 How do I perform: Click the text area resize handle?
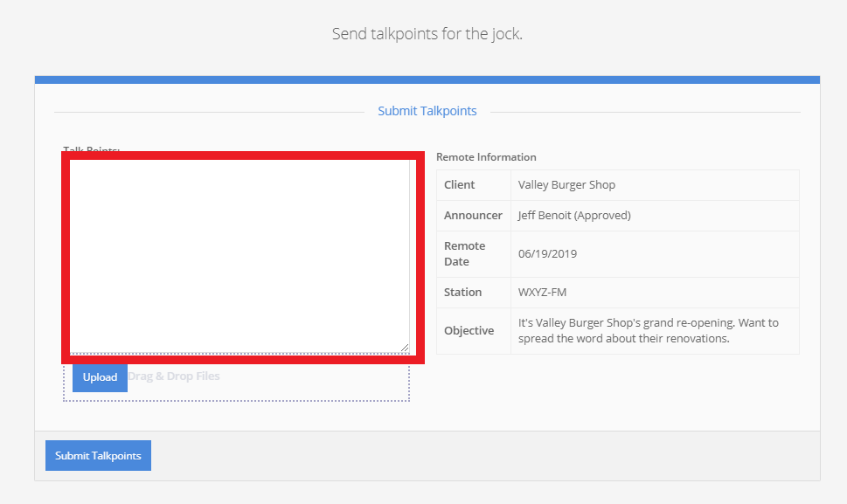[404, 348]
